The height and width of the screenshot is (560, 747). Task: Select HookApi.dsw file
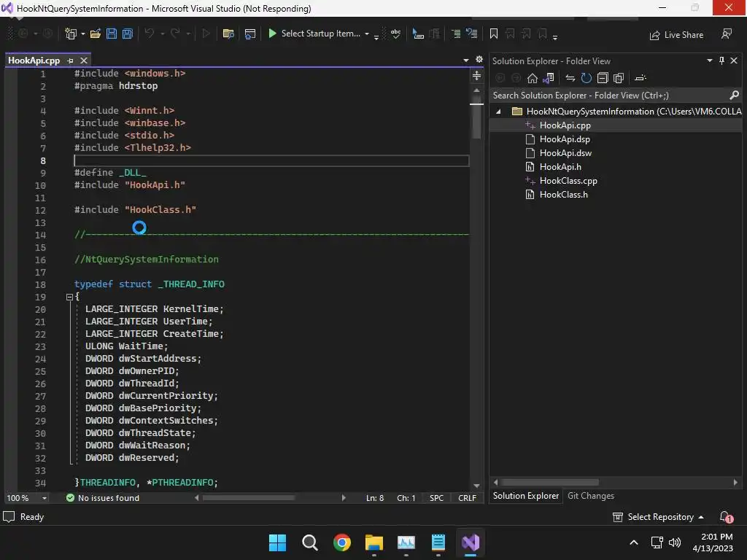[565, 153]
